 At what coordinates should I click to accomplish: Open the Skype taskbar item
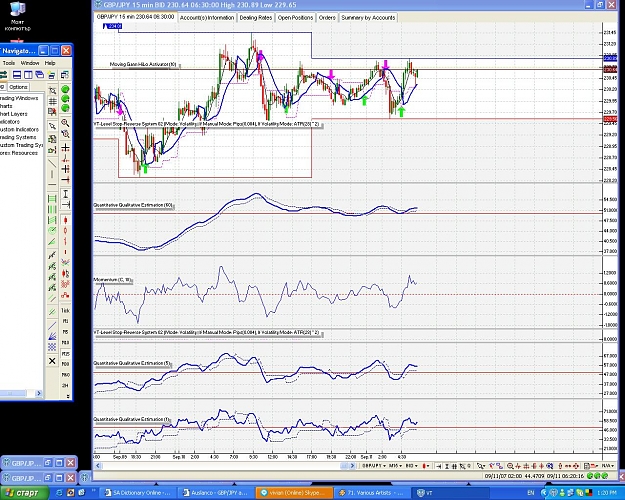294,493
